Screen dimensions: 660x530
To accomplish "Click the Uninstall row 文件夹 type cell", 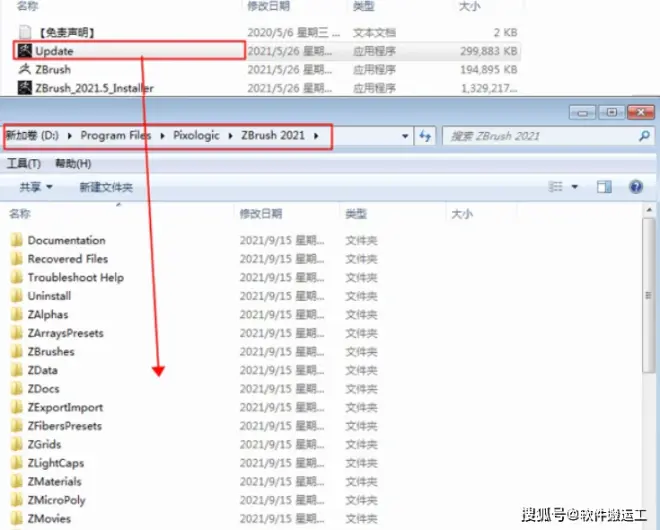I will 361,296.
